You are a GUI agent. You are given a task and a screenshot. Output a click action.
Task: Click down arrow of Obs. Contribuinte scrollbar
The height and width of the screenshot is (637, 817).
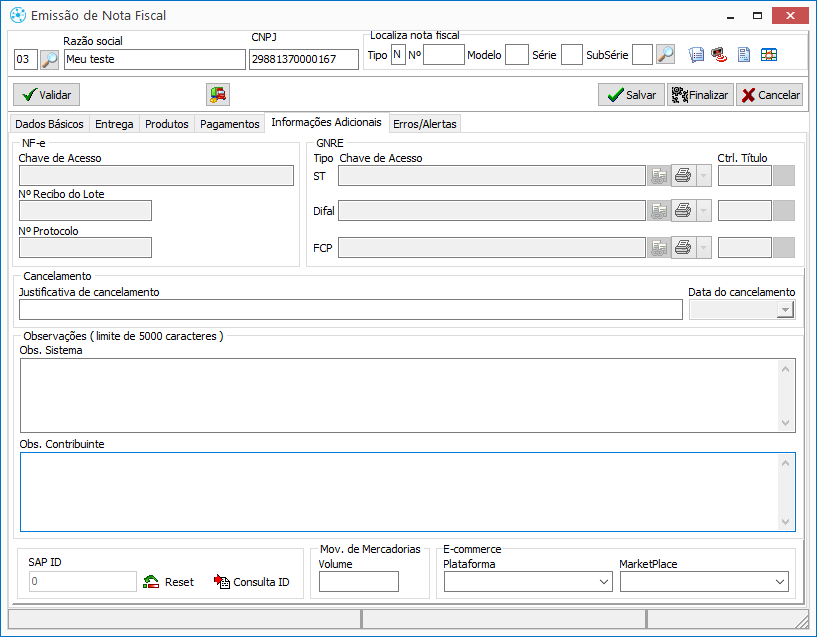point(786,521)
